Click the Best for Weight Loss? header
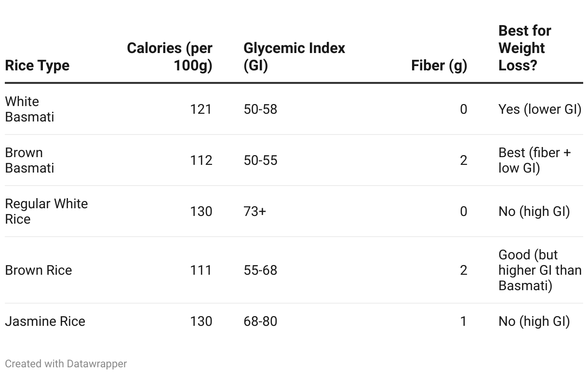 pyautogui.click(x=525, y=48)
